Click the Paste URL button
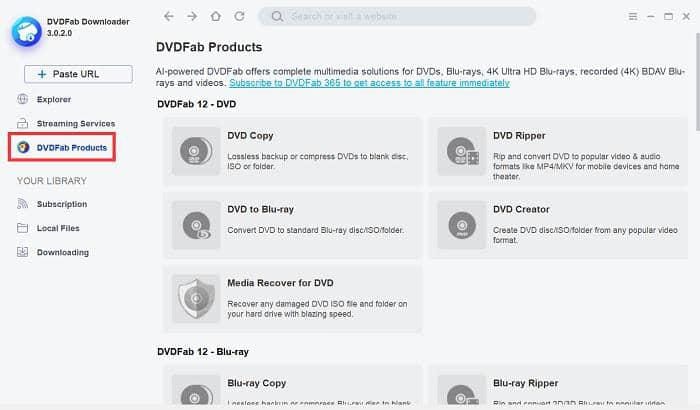This screenshot has height=410, width=700. [x=78, y=74]
